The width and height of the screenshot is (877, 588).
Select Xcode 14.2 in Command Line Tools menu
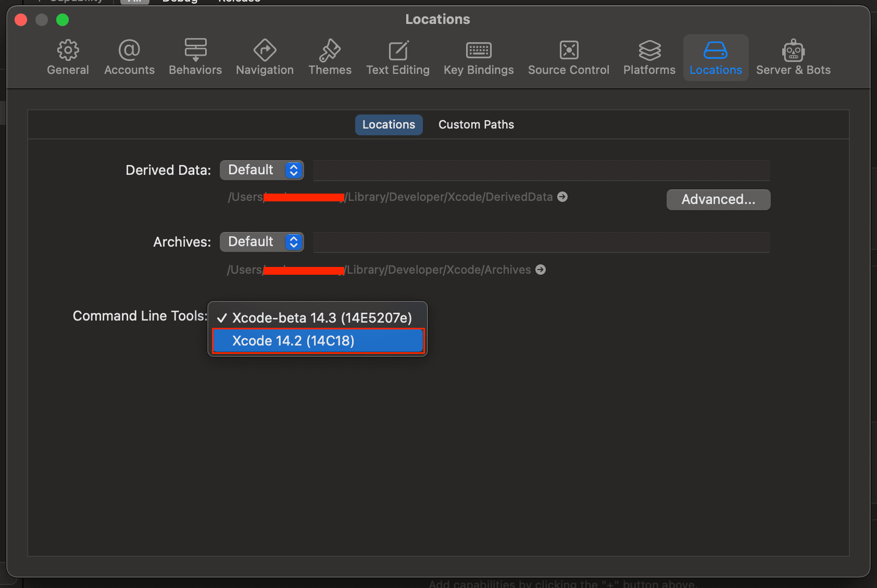[x=318, y=341]
